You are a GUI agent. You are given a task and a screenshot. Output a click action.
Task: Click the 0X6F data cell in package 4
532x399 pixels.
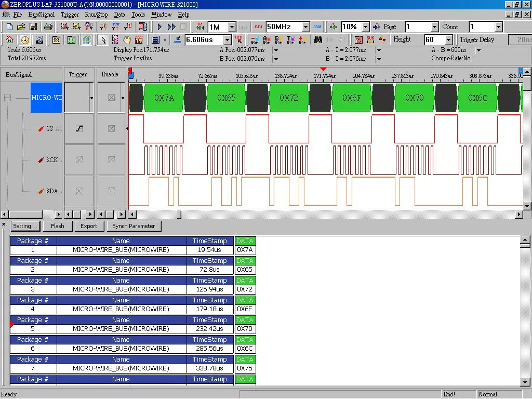(x=245, y=309)
